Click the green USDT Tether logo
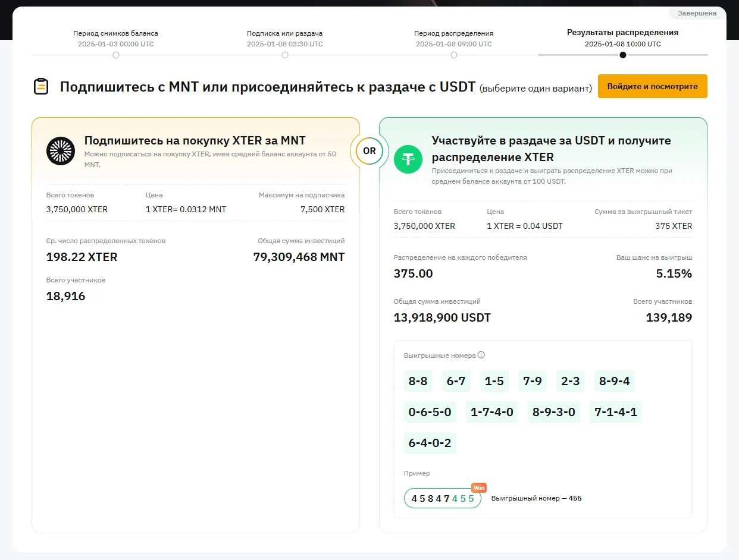The height and width of the screenshot is (560, 739). pos(408,159)
